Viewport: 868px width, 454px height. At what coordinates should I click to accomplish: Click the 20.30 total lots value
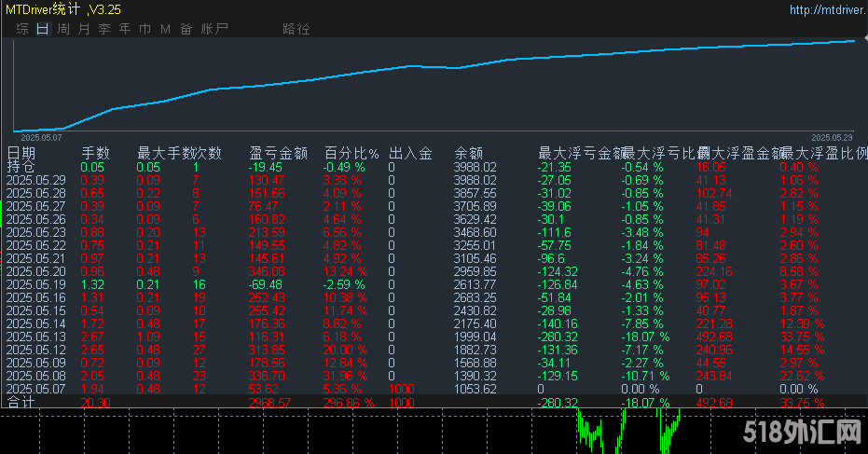coord(95,403)
